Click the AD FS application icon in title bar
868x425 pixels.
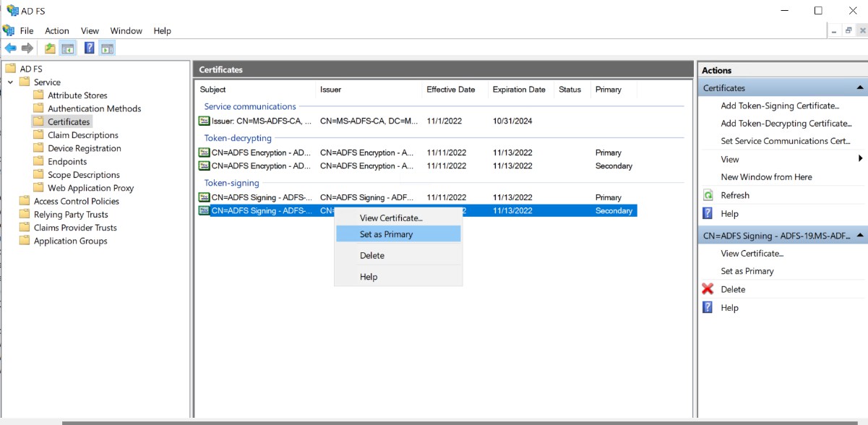click(12, 10)
